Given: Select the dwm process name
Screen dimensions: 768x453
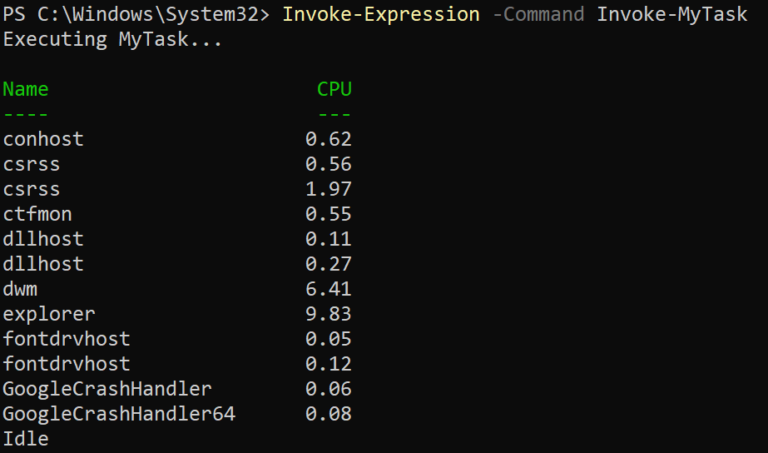Looking at the screenshot, I should pos(20,289).
